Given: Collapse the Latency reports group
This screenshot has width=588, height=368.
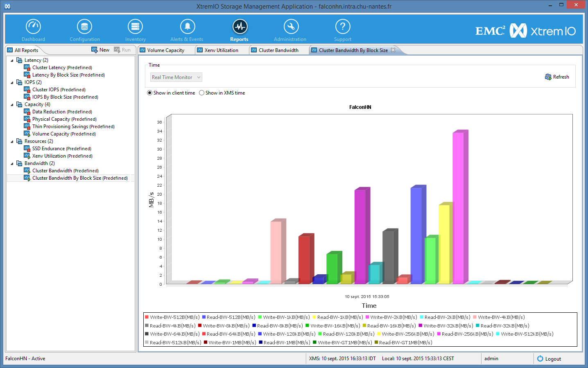Looking at the screenshot, I should tap(12, 61).
